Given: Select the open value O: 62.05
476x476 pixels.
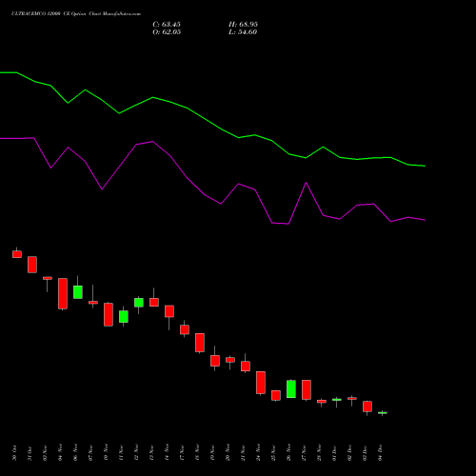Looking at the screenshot, I should pyautogui.click(x=167, y=32).
